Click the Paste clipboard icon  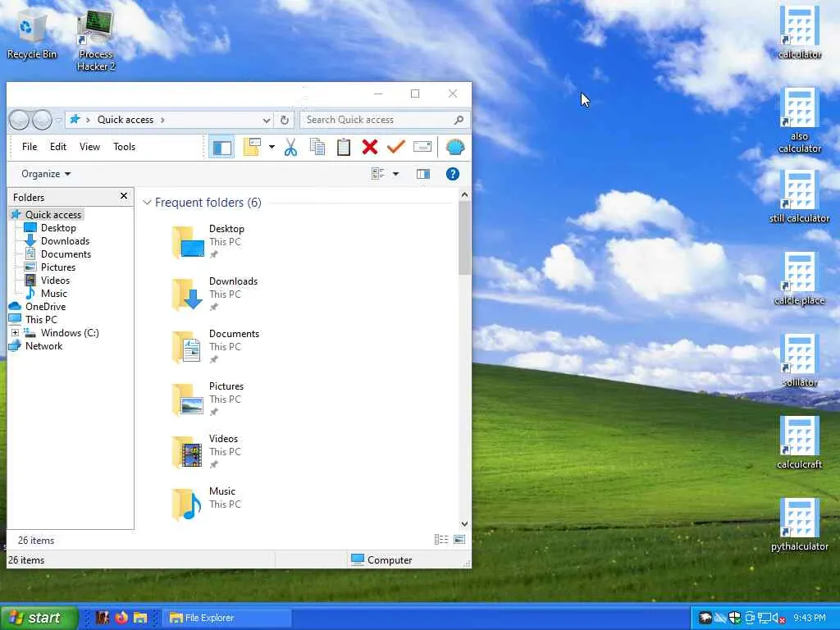[x=344, y=147]
